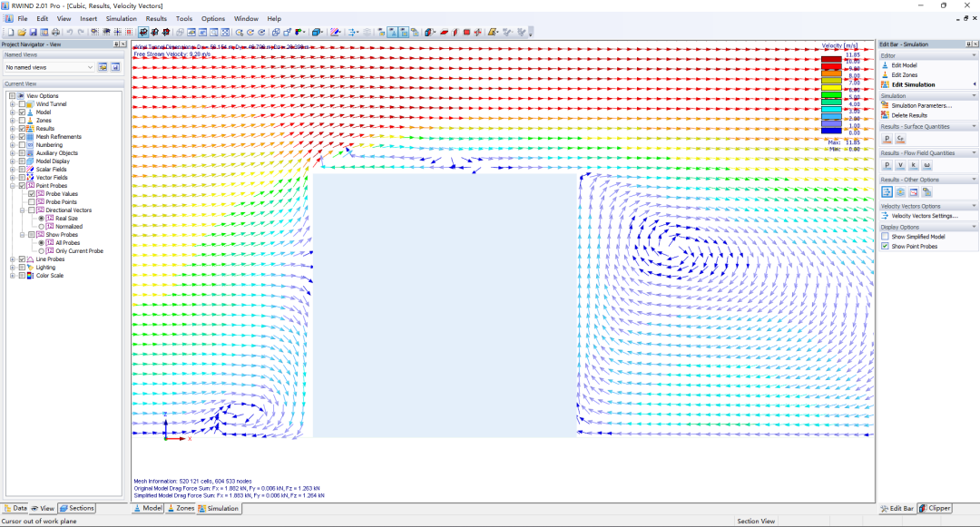Click the velocity vectors arrows toolbar icon
980x527 pixels.
pyautogui.click(x=353, y=32)
